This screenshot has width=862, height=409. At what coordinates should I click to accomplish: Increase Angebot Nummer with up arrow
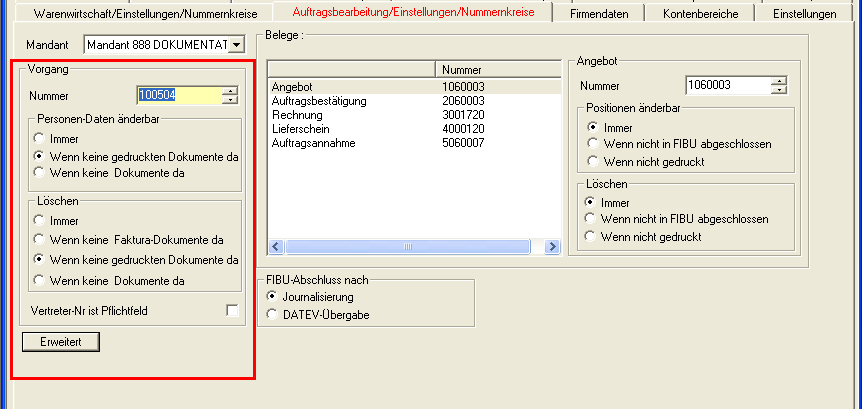click(x=780, y=81)
